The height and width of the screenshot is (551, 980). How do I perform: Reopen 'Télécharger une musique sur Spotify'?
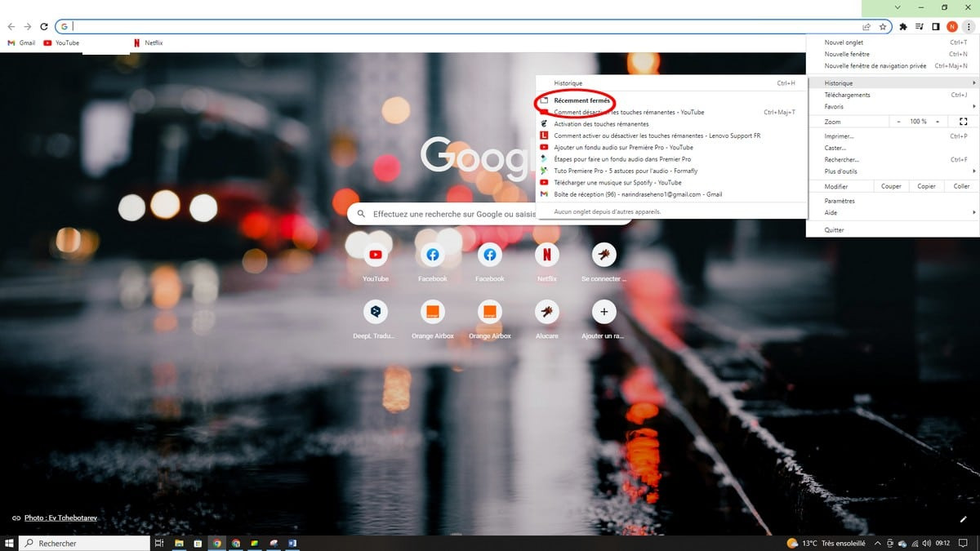click(x=671, y=183)
